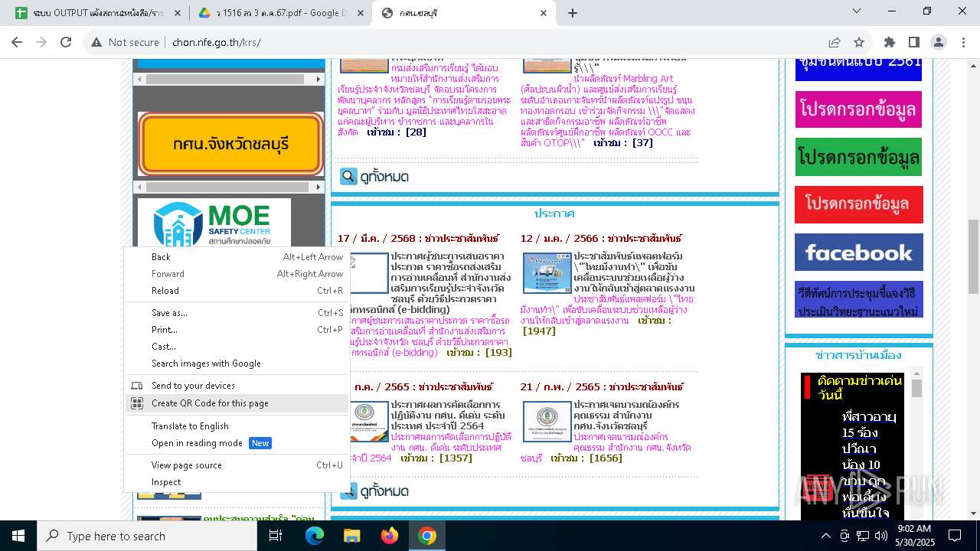
Task: Click the green โปรดกรอกข้อมูล button
Action: (x=858, y=157)
